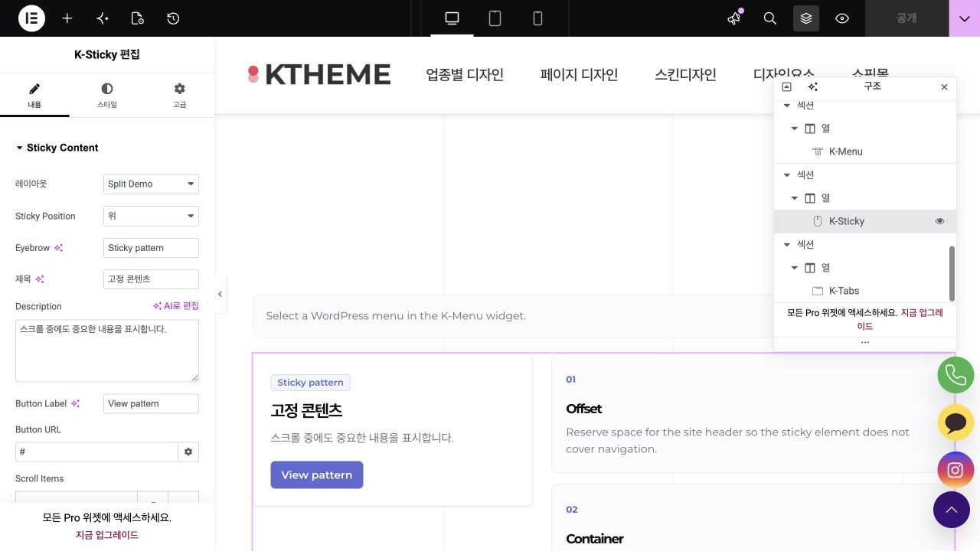Collapse the 열 column above K-Menu
This screenshot has height=551, width=980.
795,129
